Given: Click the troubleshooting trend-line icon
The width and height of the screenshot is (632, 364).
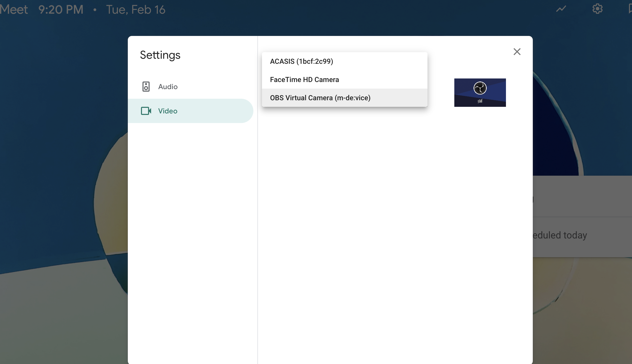Looking at the screenshot, I should pos(561,9).
